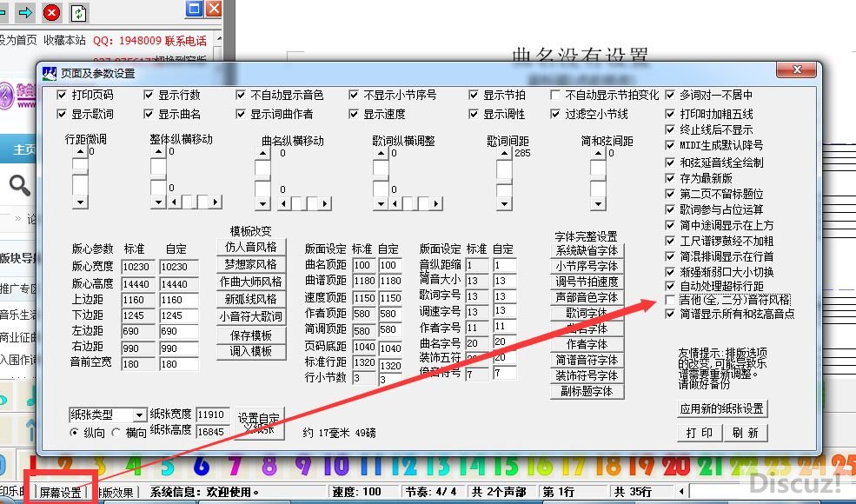Click 设为首页 link in browser page
856x504 pixels.
(18, 40)
